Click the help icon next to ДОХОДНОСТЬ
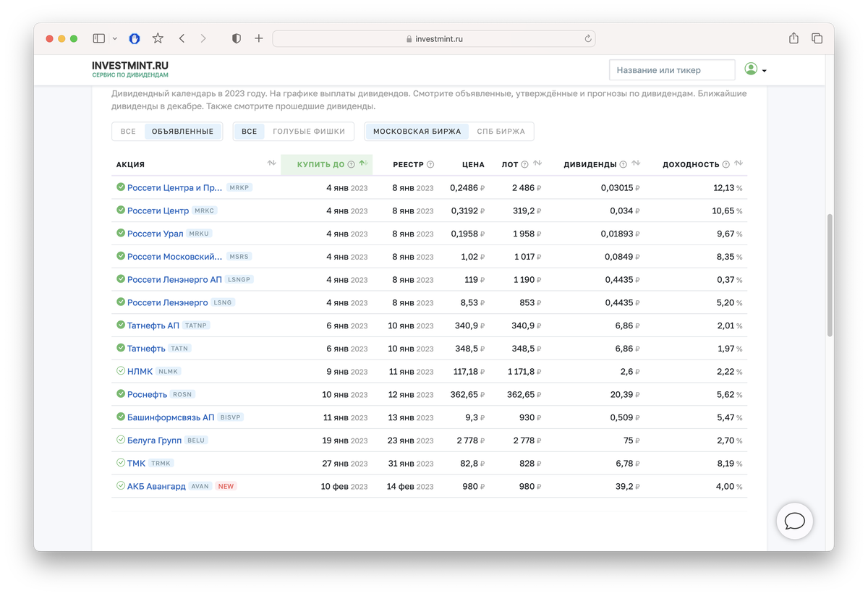 pos(726,165)
